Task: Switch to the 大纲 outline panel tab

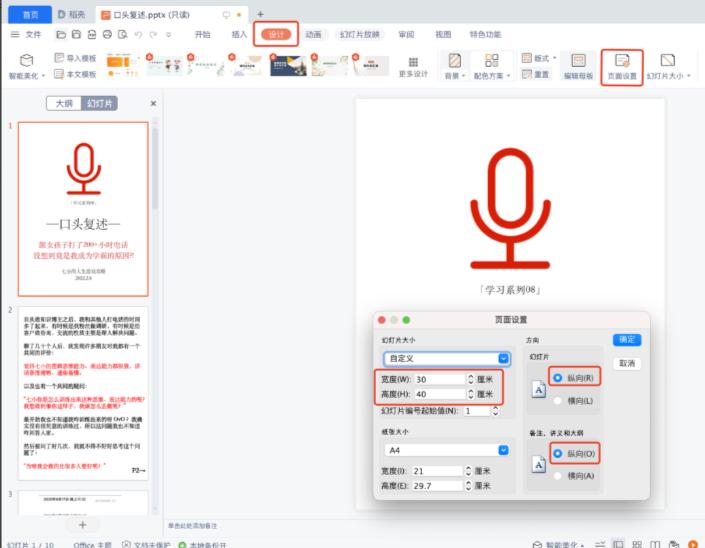Action: coord(64,103)
